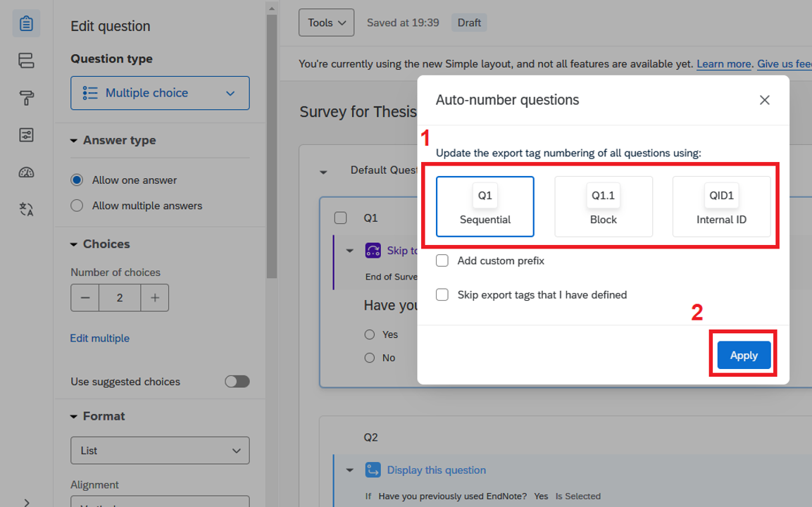Open the Multiple choice question type dropdown
Viewport: 812px width, 507px height.
160,93
